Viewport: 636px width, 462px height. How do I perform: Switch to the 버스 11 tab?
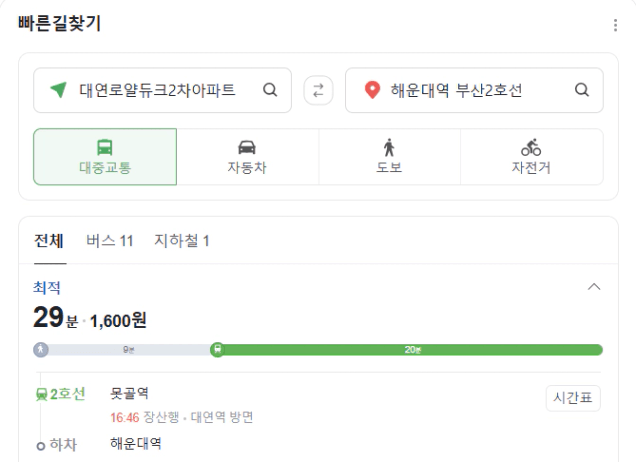click(110, 241)
